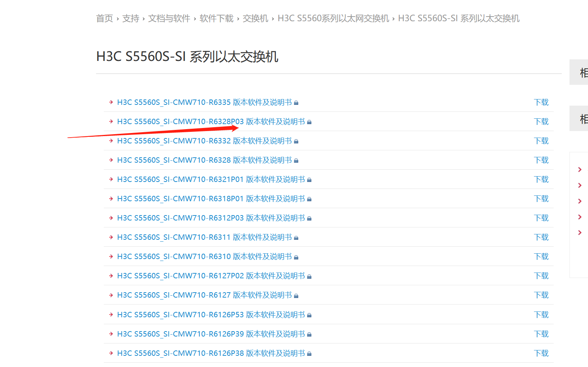Open the CMW710-R6310 版本软件及说明书 link
This screenshot has height=367, width=588.
click(204, 256)
